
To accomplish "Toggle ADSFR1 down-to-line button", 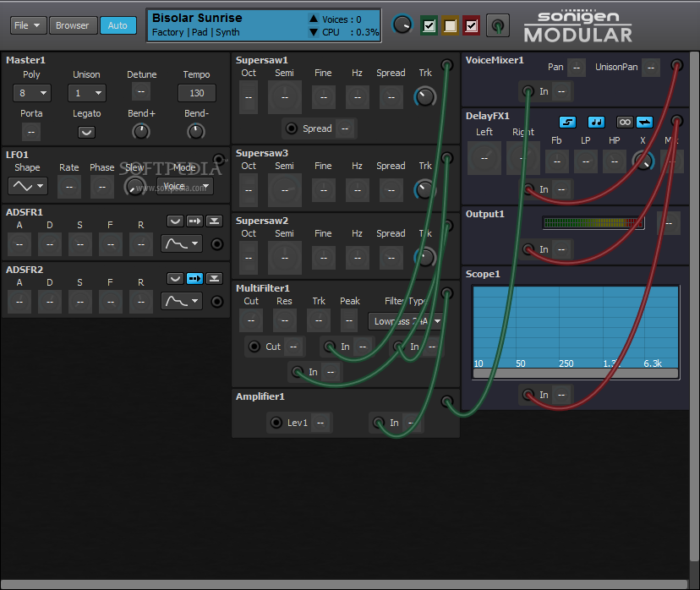I will 214,221.
